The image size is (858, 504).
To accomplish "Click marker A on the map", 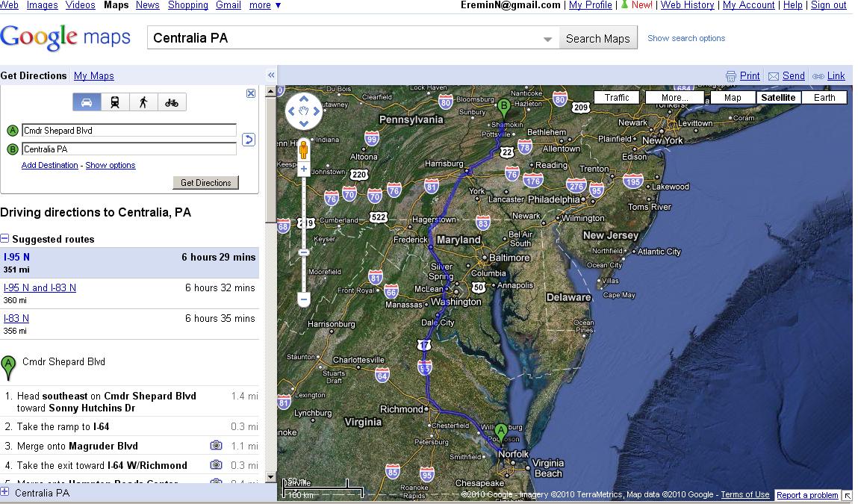I will click(x=501, y=434).
